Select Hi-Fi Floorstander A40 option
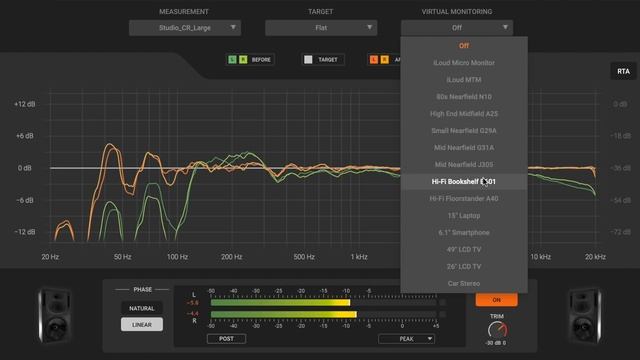The height and width of the screenshot is (360, 640). [x=464, y=198]
